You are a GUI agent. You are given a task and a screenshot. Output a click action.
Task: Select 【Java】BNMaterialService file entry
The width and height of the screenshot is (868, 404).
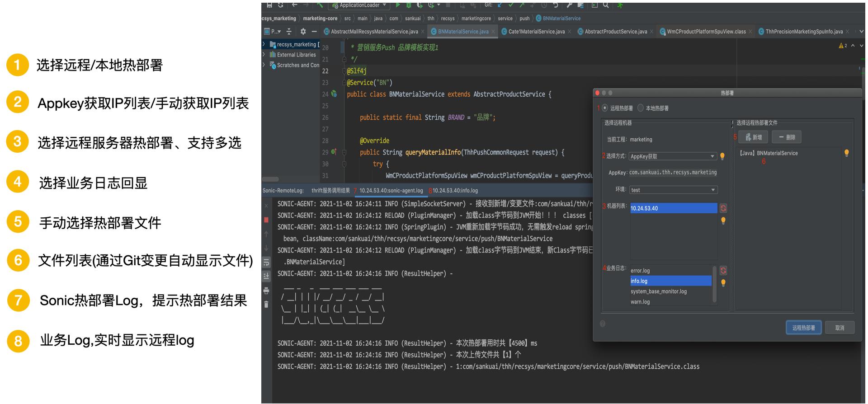[769, 153]
